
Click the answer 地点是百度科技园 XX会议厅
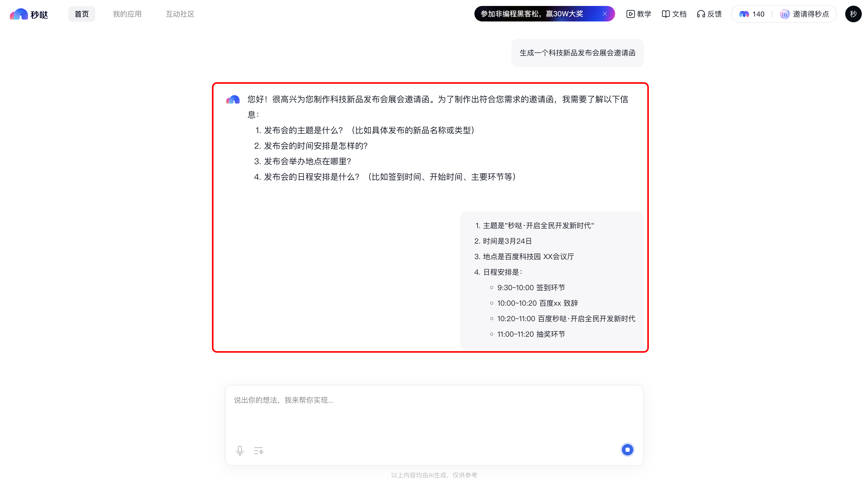pyautogui.click(x=524, y=257)
